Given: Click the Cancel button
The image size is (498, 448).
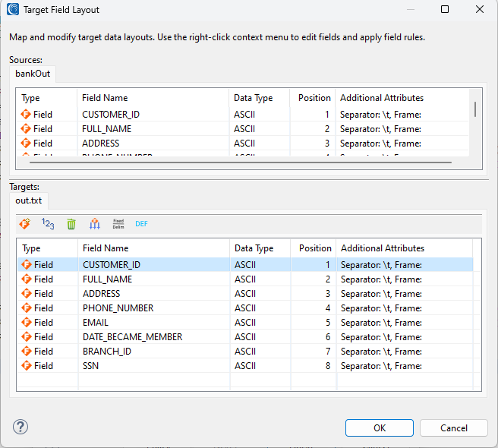Looking at the screenshot, I should 454,428.
